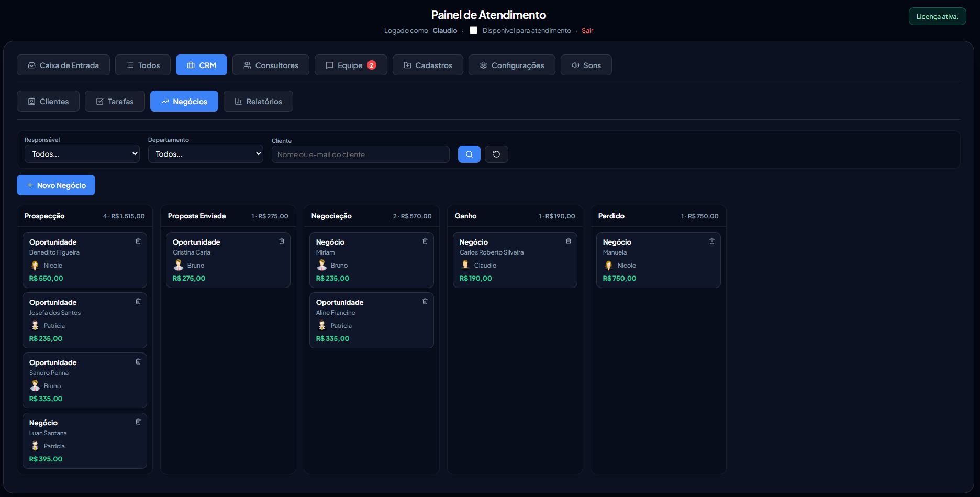
Task: Click the Proposta Enviada column header
Action: tap(228, 216)
